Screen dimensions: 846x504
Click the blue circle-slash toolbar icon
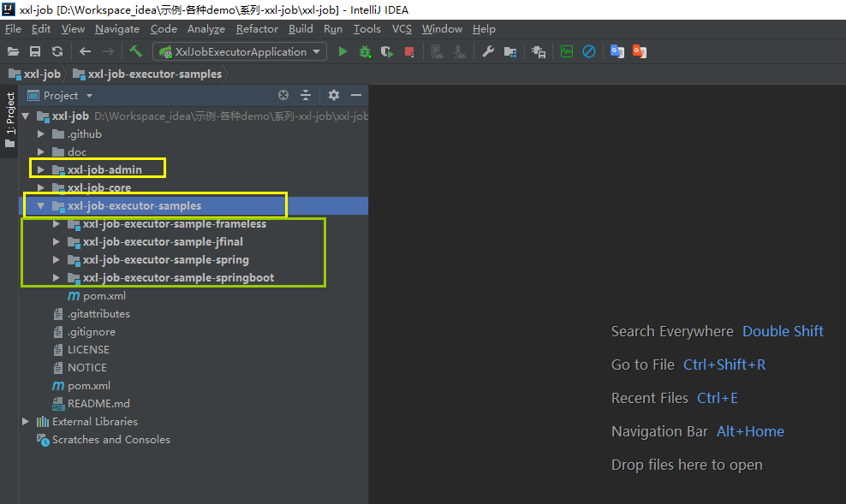(x=589, y=51)
